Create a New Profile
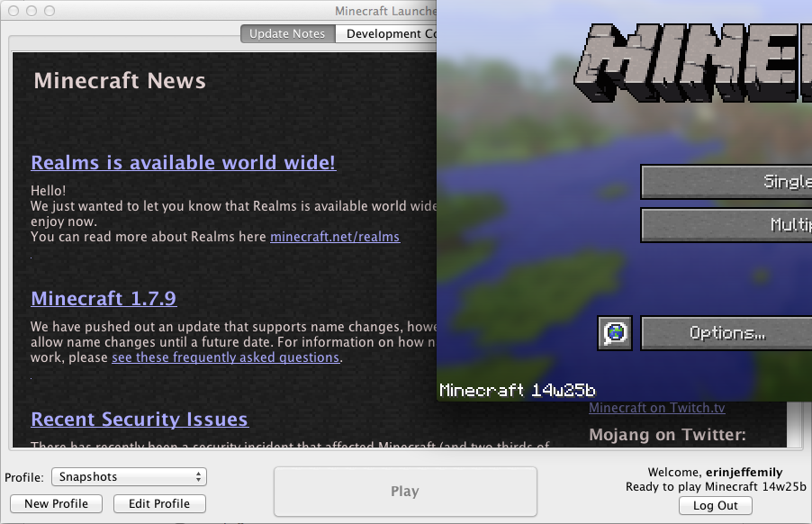The width and height of the screenshot is (812, 524). coord(57,504)
